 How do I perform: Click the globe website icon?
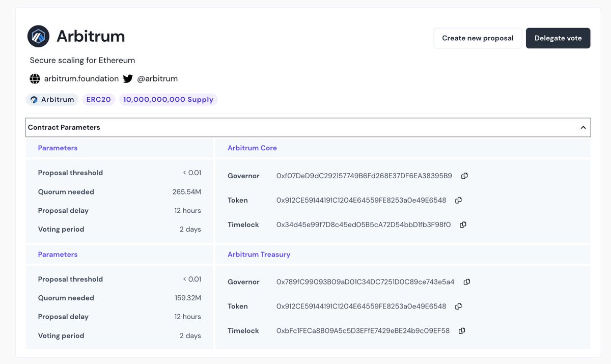pyautogui.click(x=35, y=78)
